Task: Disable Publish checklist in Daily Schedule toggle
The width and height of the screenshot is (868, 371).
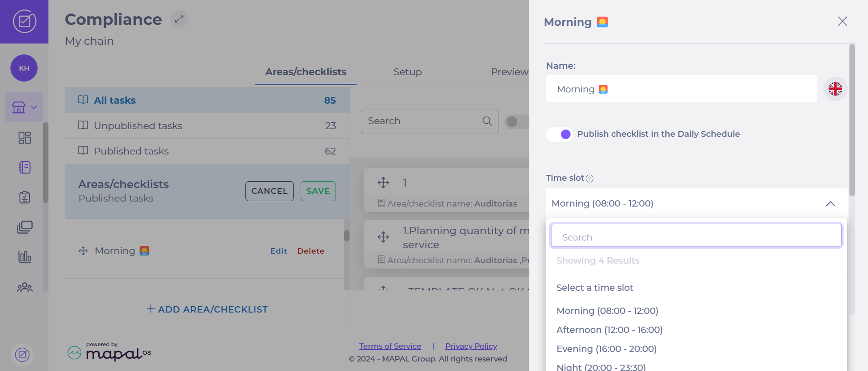Action: [x=560, y=134]
